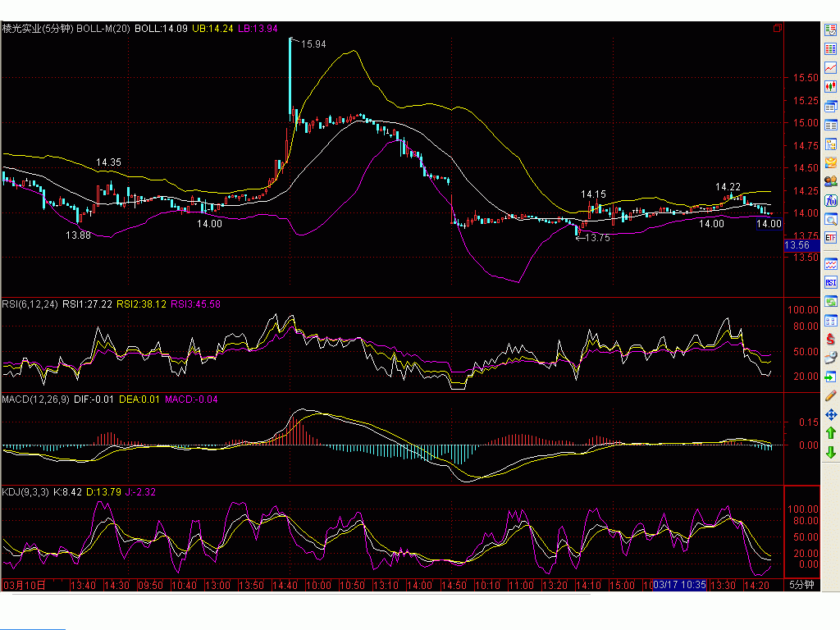Click the 15.50 price axis label
The height and width of the screenshot is (630, 840).
click(x=806, y=78)
